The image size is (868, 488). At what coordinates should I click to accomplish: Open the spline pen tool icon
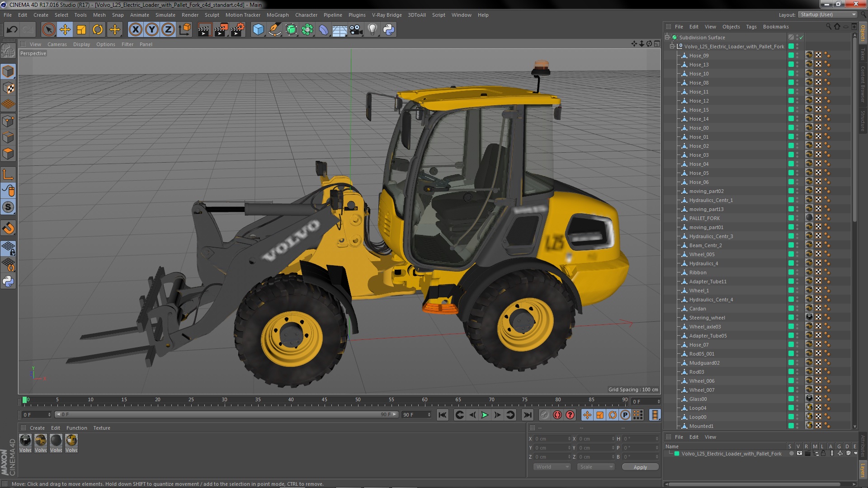pyautogui.click(x=274, y=30)
